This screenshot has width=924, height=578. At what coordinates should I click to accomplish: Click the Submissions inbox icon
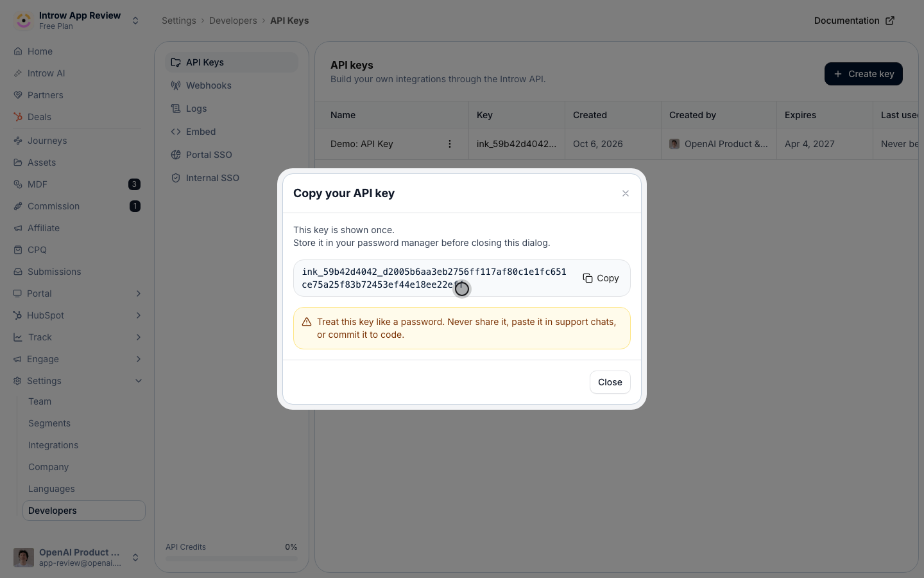[x=18, y=272]
